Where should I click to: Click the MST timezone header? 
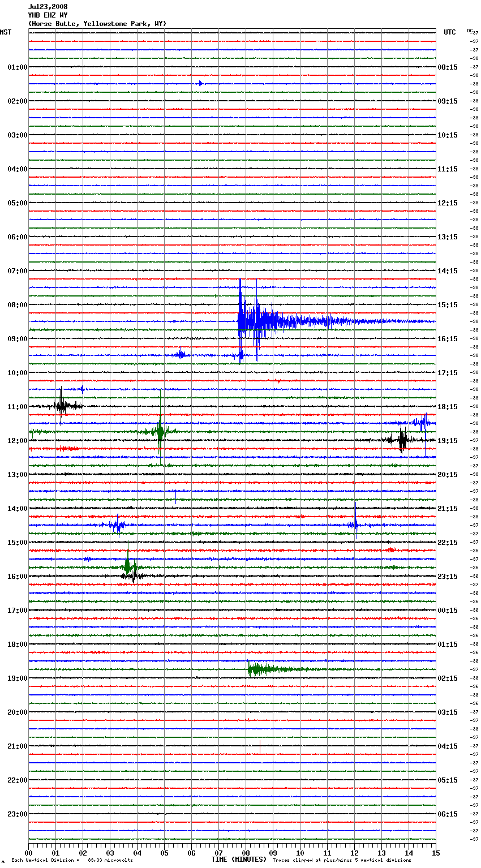(6, 32)
